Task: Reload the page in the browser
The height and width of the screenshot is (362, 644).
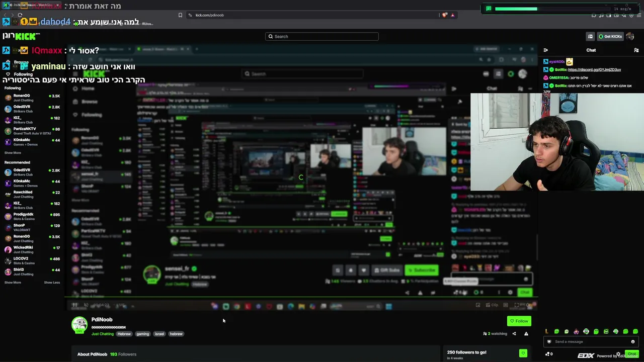Action: click(20, 15)
